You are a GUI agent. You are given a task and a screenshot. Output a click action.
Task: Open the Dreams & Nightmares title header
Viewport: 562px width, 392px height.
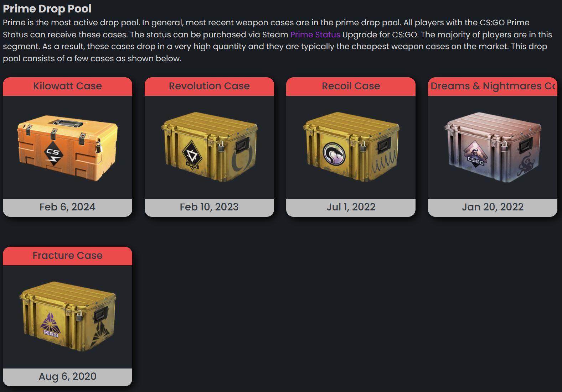pyautogui.click(x=493, y=86)
